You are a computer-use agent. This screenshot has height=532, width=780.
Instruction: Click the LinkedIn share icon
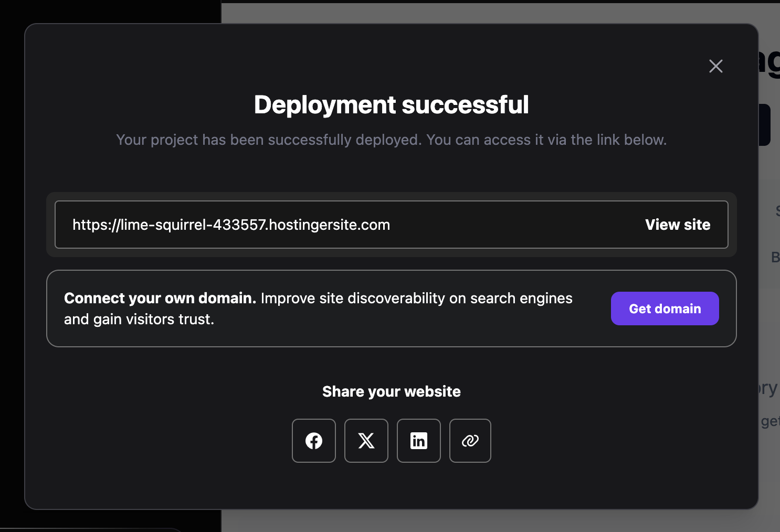point(418,441)
